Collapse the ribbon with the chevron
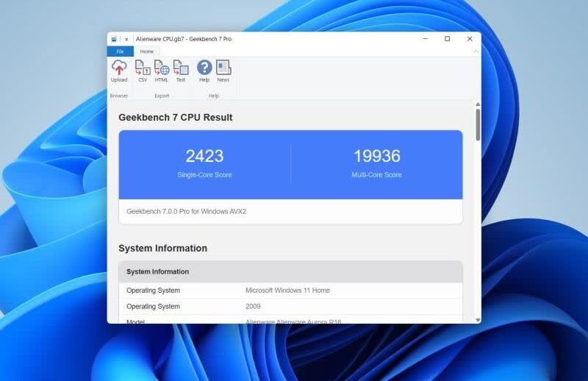588x381 pixels. pyautogui.click(x=476, y=51)
